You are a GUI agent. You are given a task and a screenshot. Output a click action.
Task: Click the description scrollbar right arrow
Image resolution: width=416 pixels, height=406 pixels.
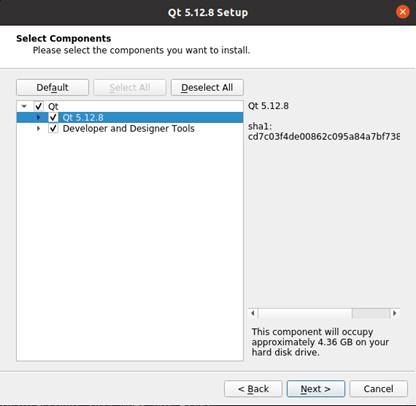[x=395, y=313]
